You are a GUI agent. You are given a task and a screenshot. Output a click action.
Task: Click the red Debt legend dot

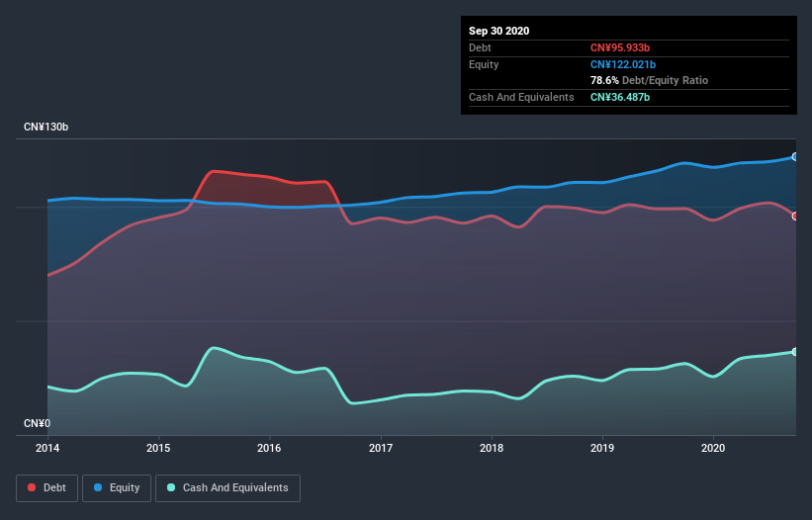point(32,487)
